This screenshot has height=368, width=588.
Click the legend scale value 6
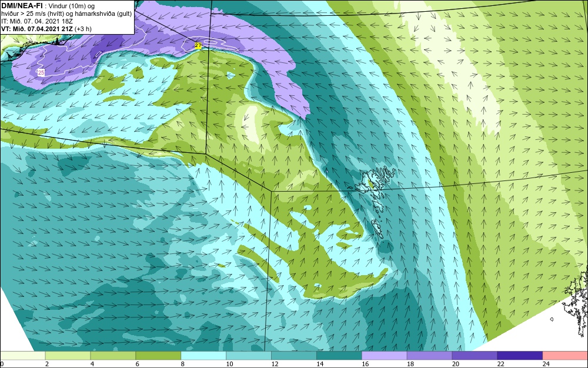[x=138, y=364]
